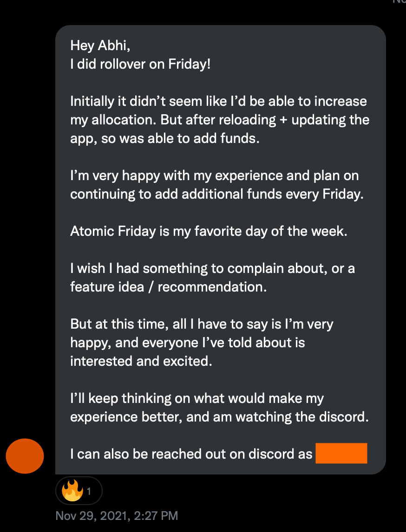Click the 'Initially it didn't seem' line
Image resolution: width=406 pixels, height=532 pixels.
pos(219,101)
